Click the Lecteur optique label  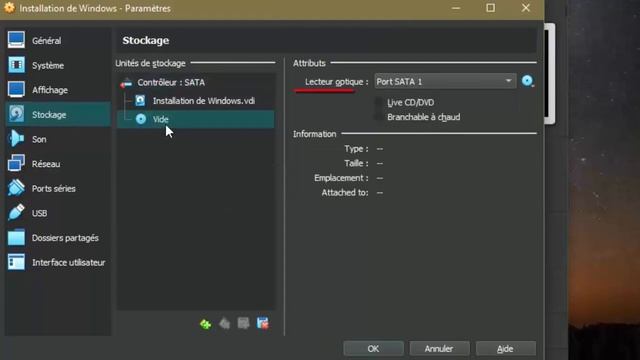click(x=336, y=82)
